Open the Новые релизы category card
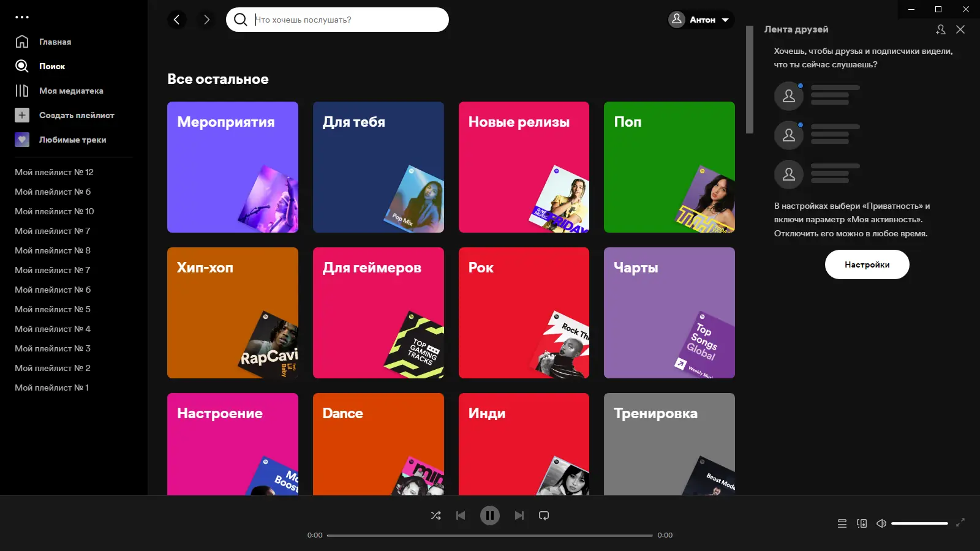The height and width of the screenshot is (551, 980). click(524, 167)
